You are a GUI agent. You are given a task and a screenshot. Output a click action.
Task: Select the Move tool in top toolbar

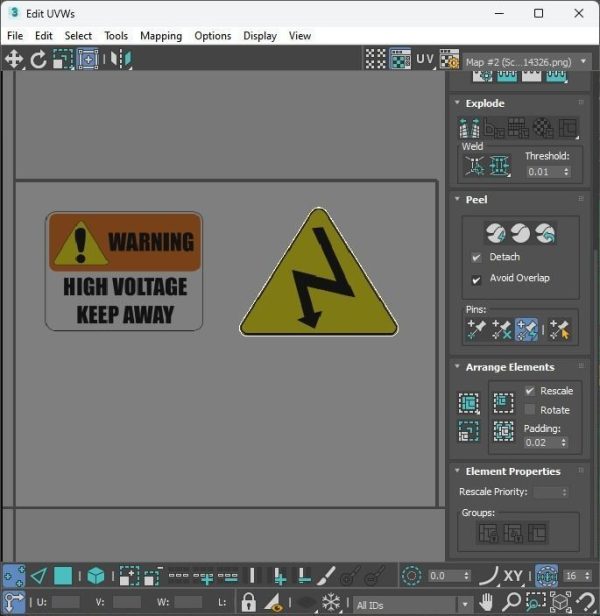(14, 59)
